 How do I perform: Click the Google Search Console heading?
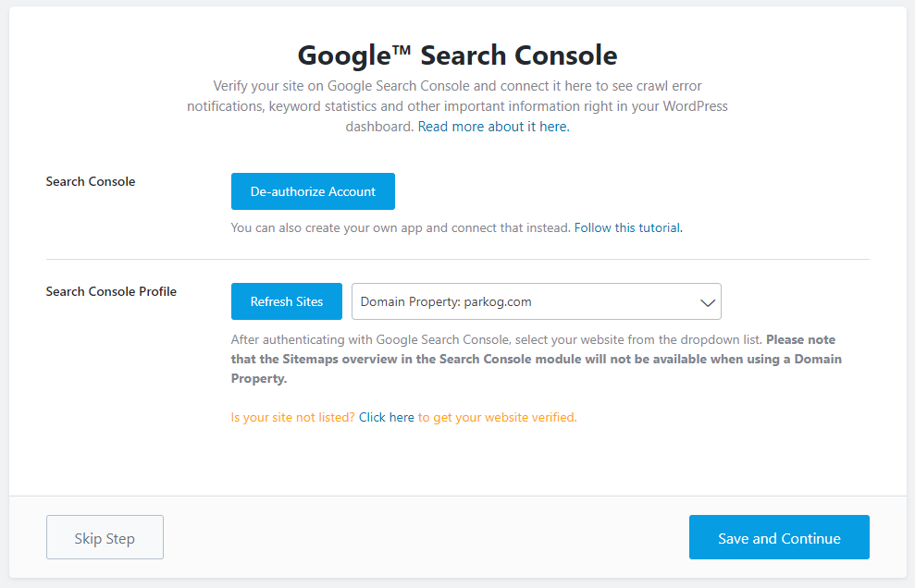(x=457, y=55)
